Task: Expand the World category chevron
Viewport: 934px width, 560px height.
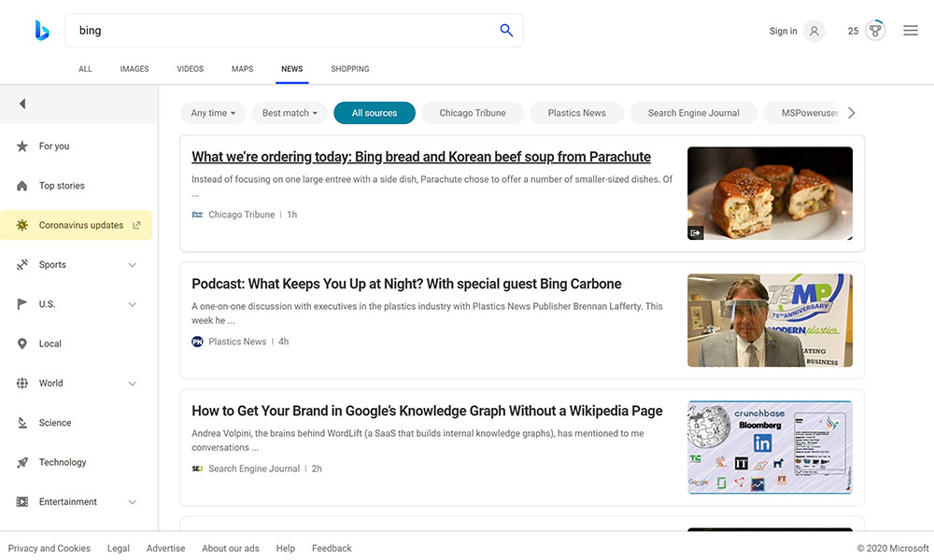Action: [x=132, y=384]
